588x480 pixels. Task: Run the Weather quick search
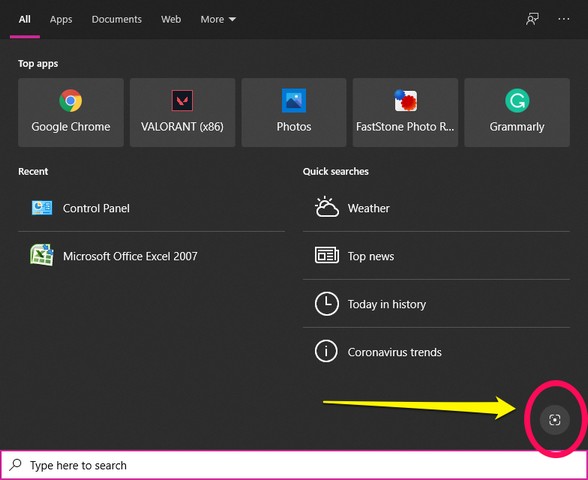pos(436,208)
